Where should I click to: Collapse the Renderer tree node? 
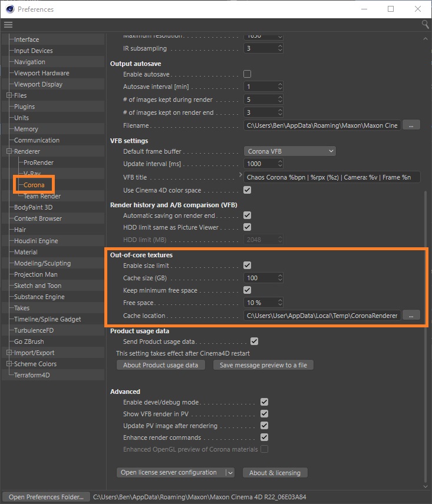point(9,151)
